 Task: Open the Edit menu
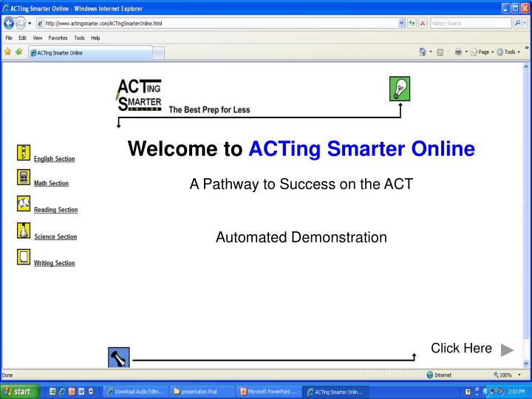click(22, 38)
